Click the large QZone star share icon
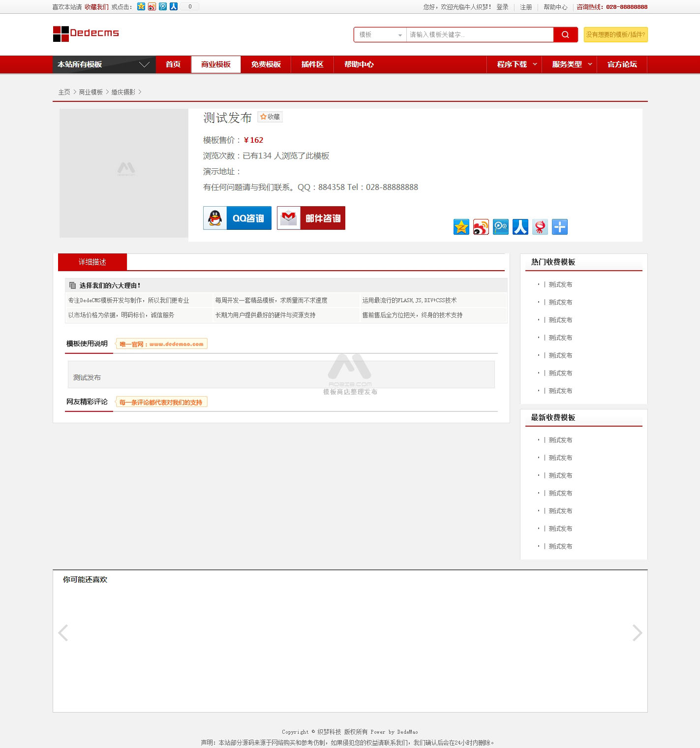The image size is (700, 748). pos(461,227)
